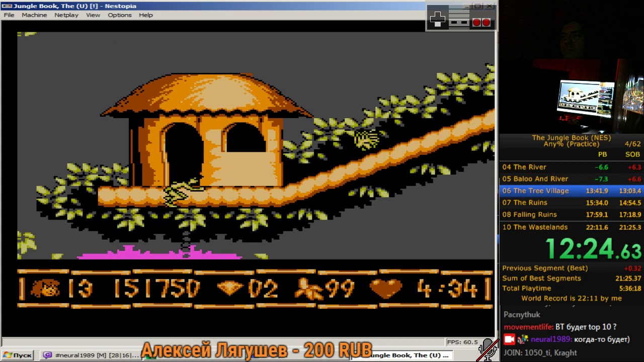Click the Total Playtime row

[572, 288]
